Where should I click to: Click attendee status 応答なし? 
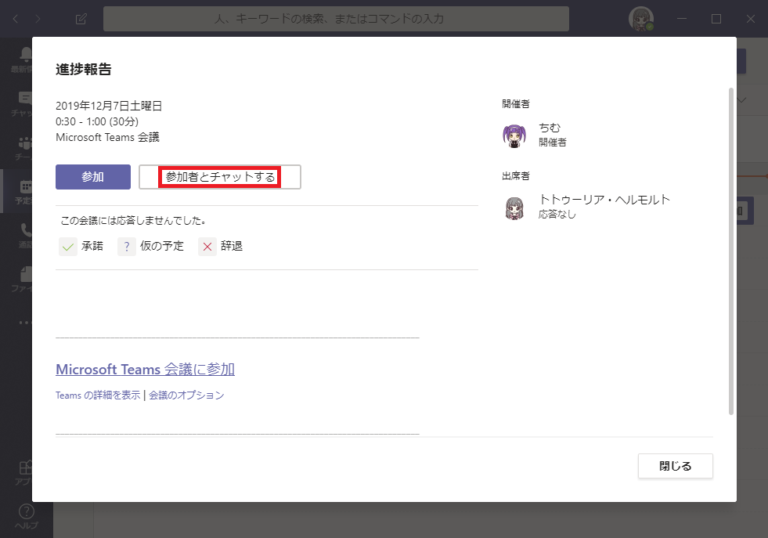[x=557, y=214]
